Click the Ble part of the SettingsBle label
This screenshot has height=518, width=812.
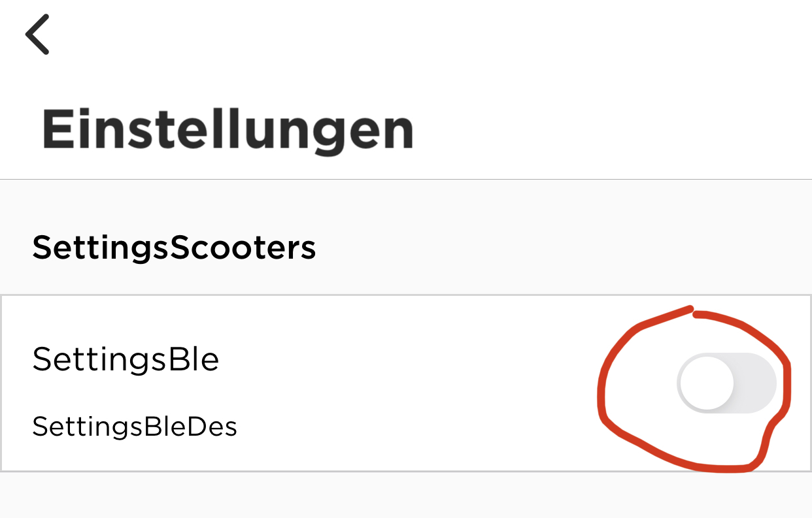[x=194, y=359]
